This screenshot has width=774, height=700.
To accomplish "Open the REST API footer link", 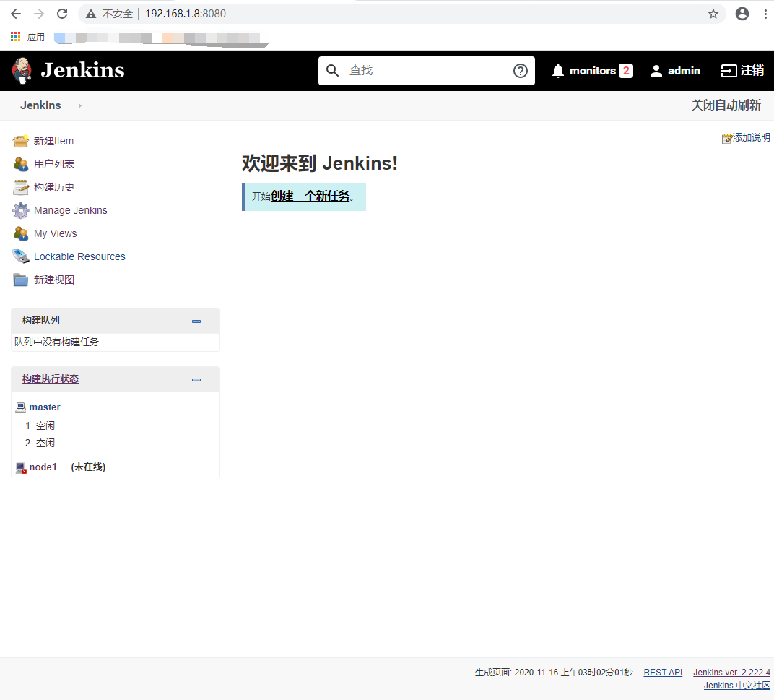I will coord(663,673).
